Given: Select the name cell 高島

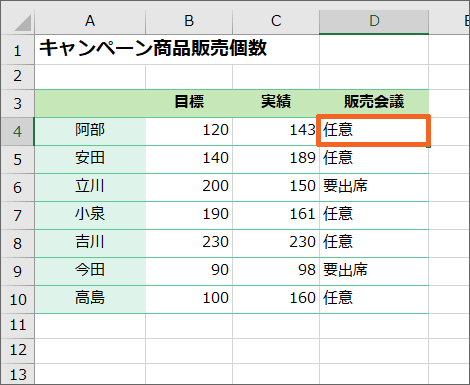Looking at the screenshot, I should coord(90,299).
